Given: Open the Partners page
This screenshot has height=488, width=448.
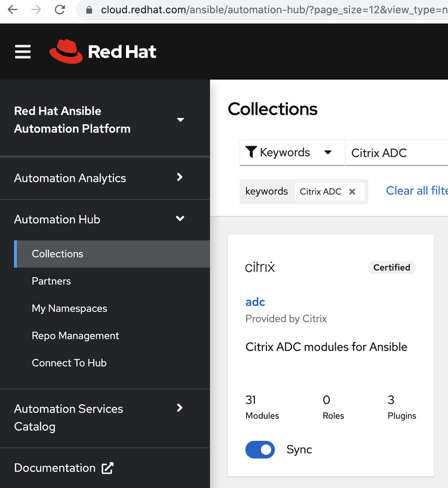Looking at the screenshot, I should click(51, 281).
